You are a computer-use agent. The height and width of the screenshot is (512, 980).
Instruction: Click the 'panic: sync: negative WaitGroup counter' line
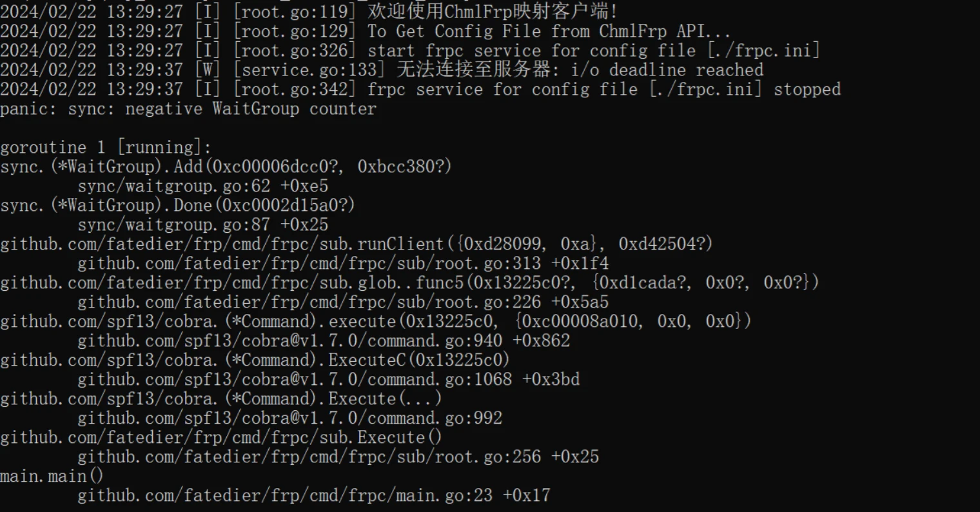(188, 109)
